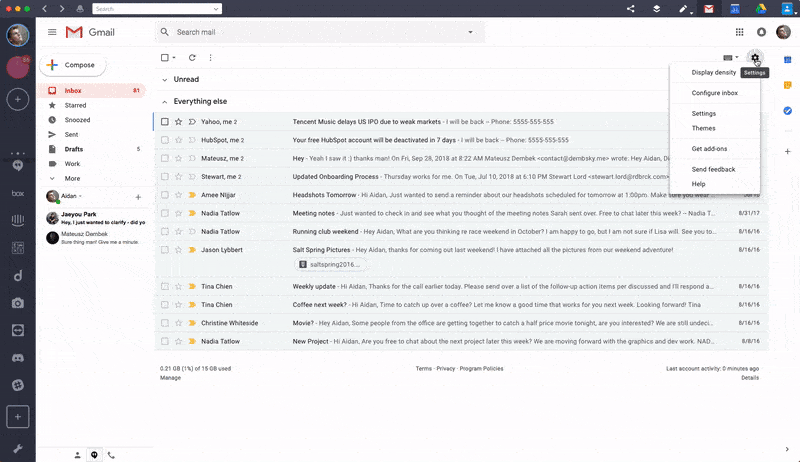Open the saltspring2016 attachment chip
800x462 pixels.
click(330, 264)
